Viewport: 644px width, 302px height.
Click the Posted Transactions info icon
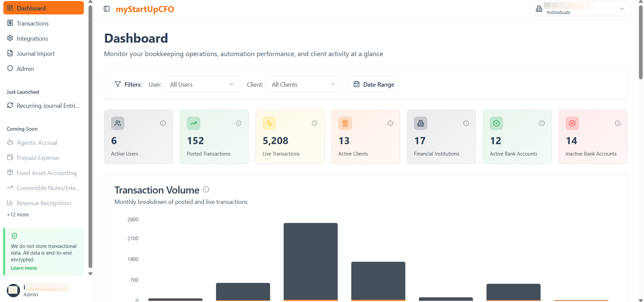point(239,123)
